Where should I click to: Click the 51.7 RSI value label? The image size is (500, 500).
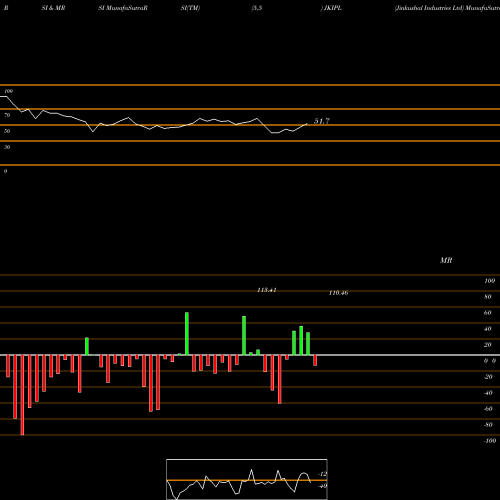tap(322, 121)
